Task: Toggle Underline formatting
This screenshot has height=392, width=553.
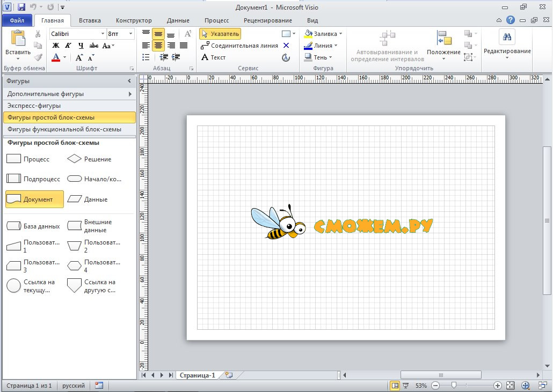Action: (x=81, y=46)
